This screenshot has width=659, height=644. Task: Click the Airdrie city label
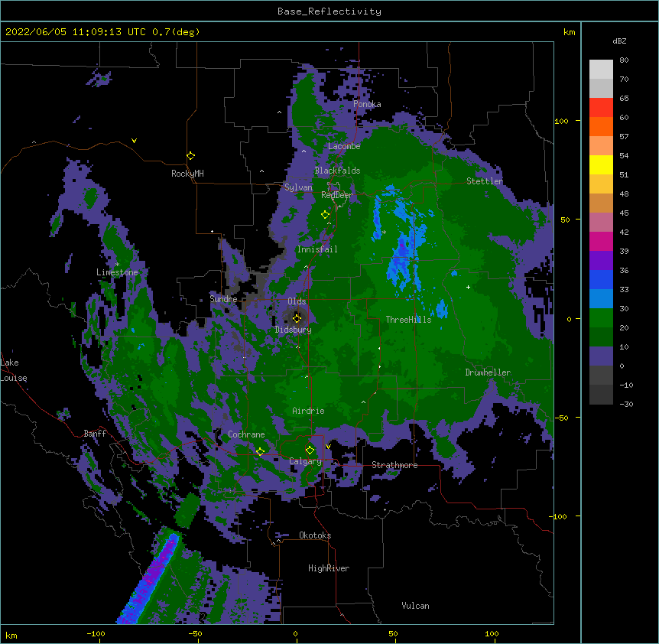pyautogui.click(x=308, y=411)
